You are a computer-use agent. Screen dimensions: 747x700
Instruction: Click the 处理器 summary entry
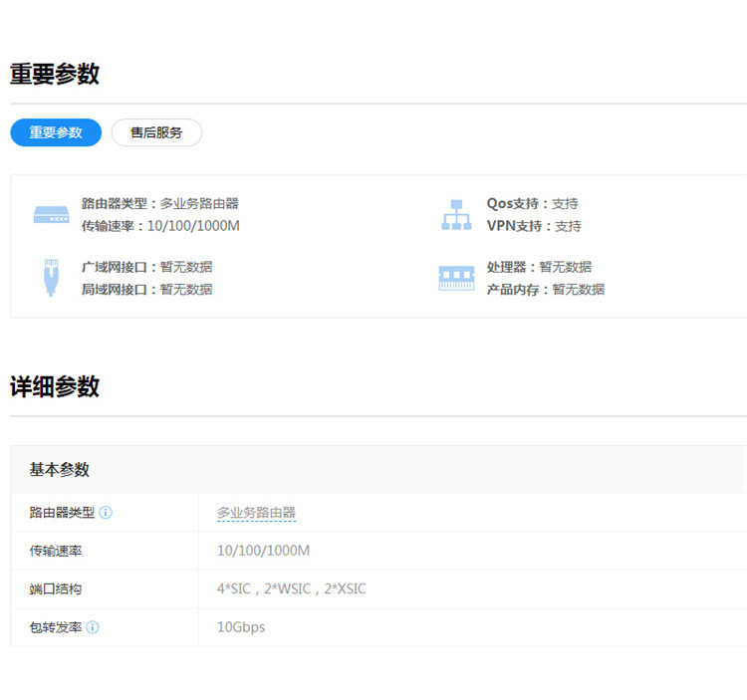pos(538,267)
